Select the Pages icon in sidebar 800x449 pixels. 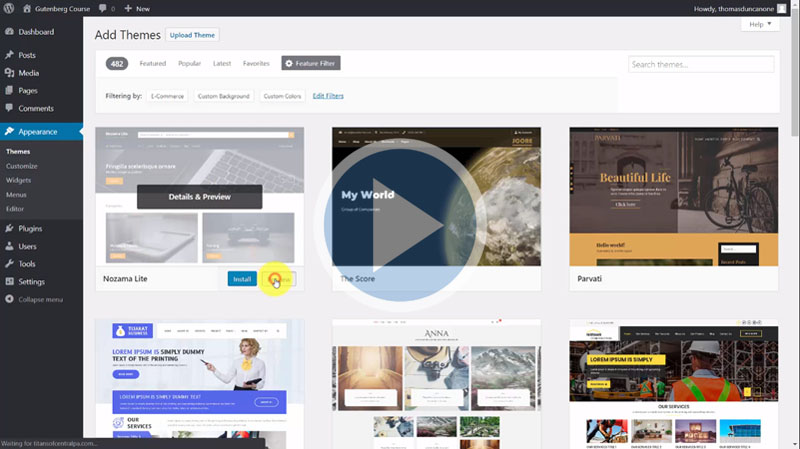[9, 91]
